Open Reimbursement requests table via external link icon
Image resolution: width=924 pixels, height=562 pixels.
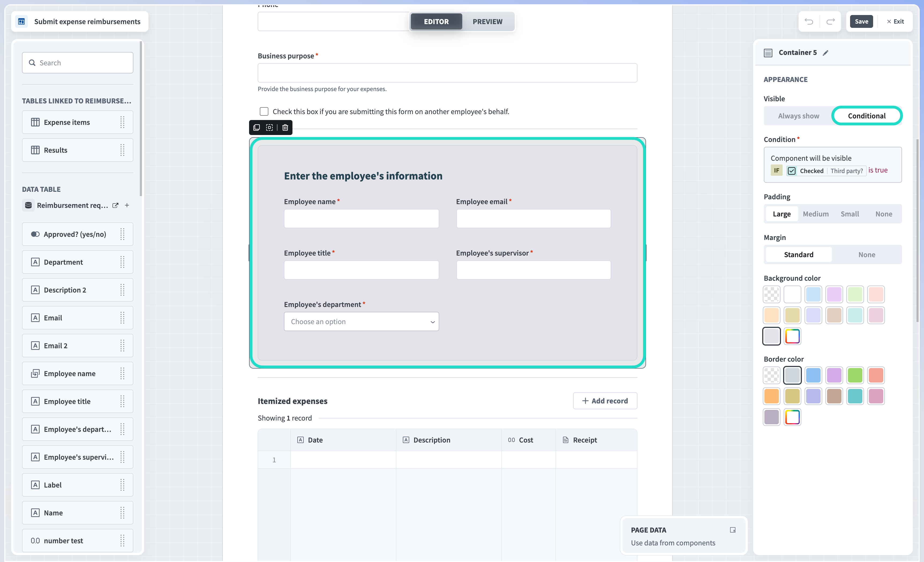coord(115,205)
